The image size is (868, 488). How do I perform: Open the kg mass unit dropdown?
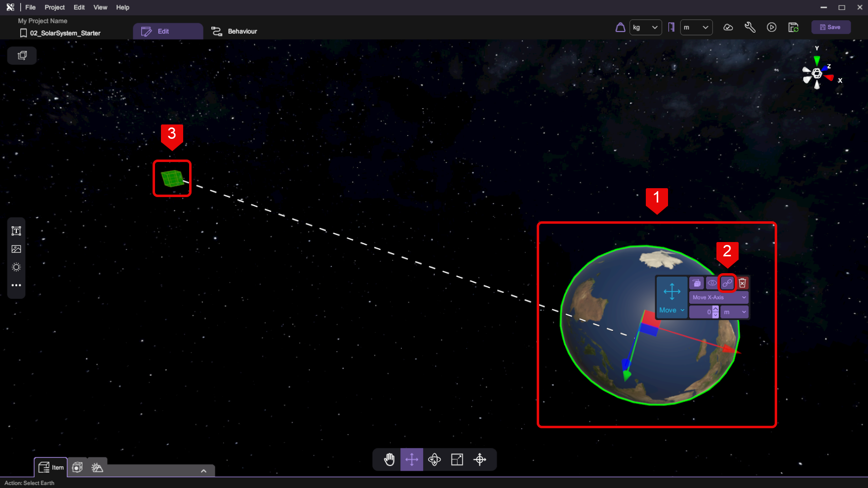coord(645,27)
